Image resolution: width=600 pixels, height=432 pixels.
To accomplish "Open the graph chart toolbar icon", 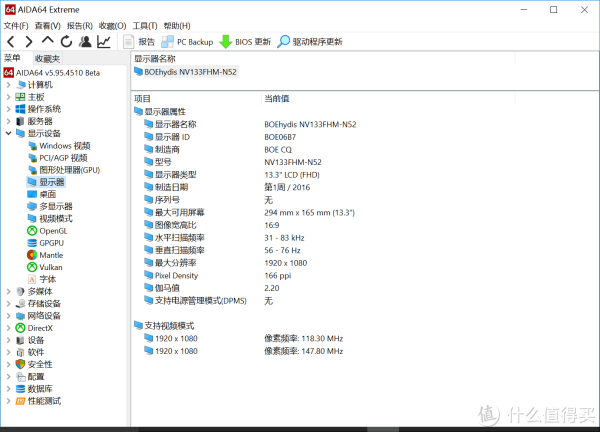I will [104, 41].
